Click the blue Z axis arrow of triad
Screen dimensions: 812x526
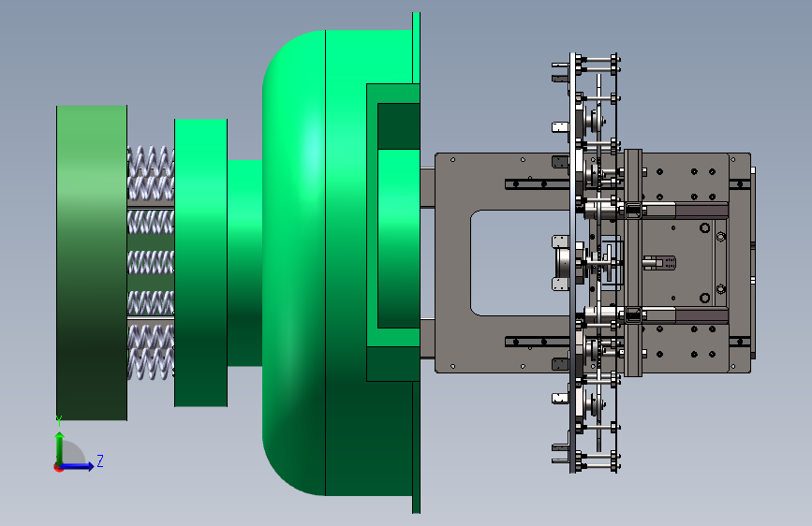click(78, 466)
